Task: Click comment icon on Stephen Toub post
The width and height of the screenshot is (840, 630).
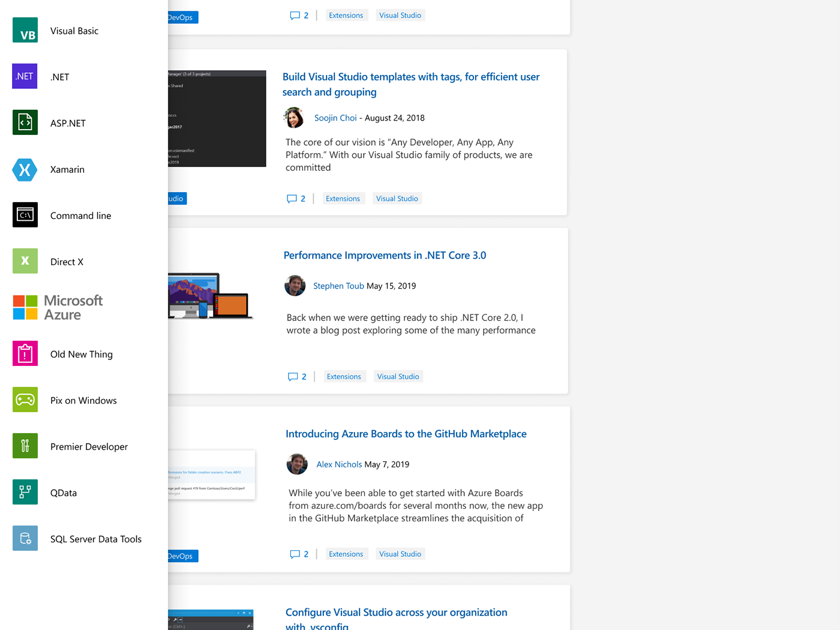Action: click(x=293, y=377)
